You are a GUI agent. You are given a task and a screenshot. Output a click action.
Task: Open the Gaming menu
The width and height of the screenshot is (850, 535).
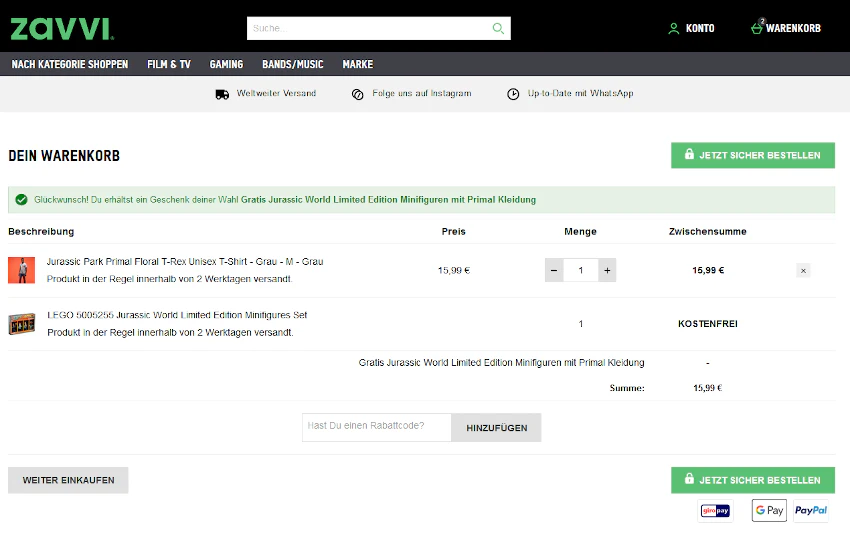point(226,64)
